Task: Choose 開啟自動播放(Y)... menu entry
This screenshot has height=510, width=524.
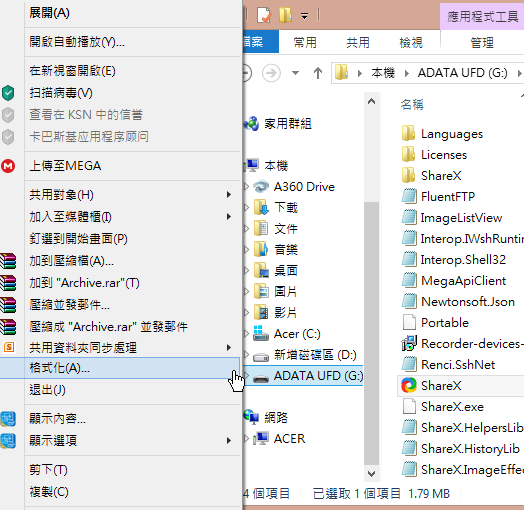Action: click(120, 42)
